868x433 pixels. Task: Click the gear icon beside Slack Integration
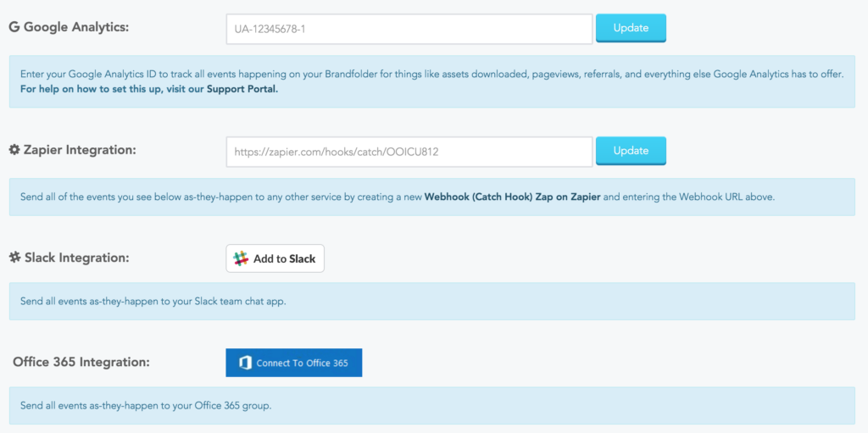pyautogui.click(x=15, y=258)
